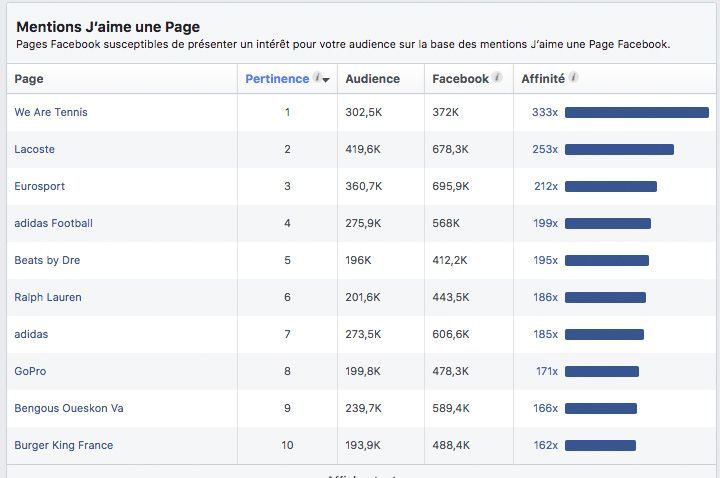This screenshot has height=478, width=720.
Task: Sort table by Pertinence column
Action: click(x=277, y=79)
